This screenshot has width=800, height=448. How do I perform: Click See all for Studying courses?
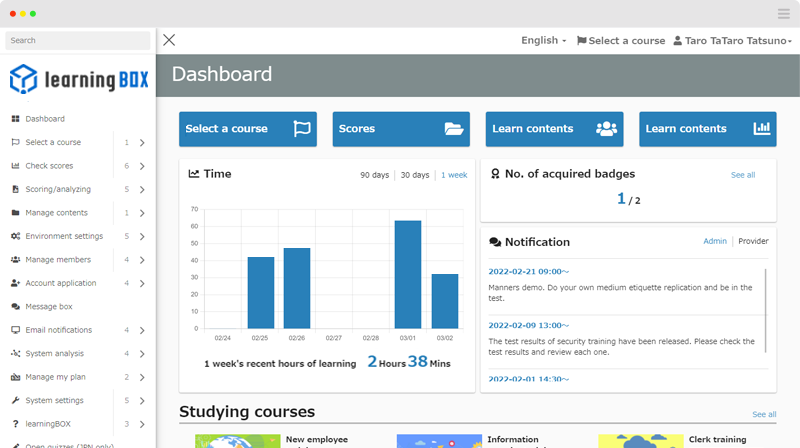point(763,414)
